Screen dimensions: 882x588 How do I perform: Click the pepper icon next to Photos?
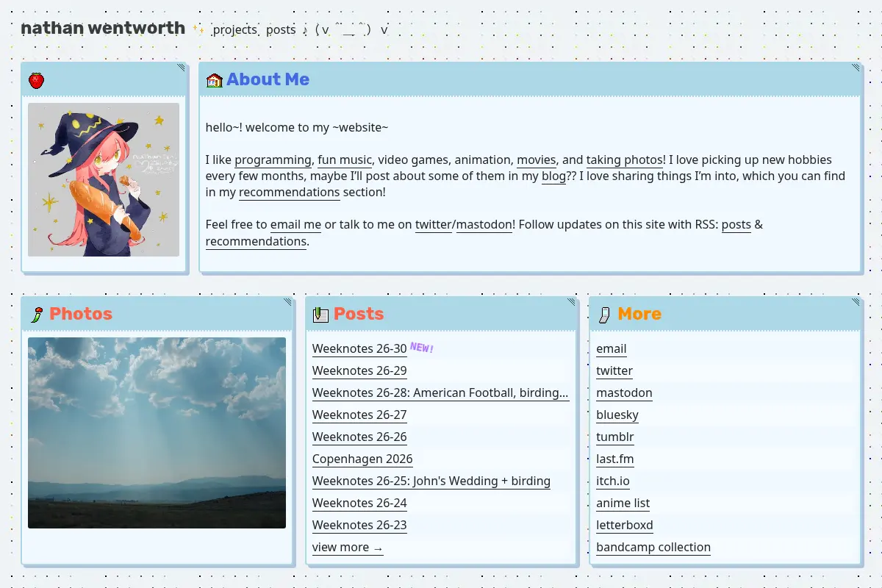[x=36, y=315]
